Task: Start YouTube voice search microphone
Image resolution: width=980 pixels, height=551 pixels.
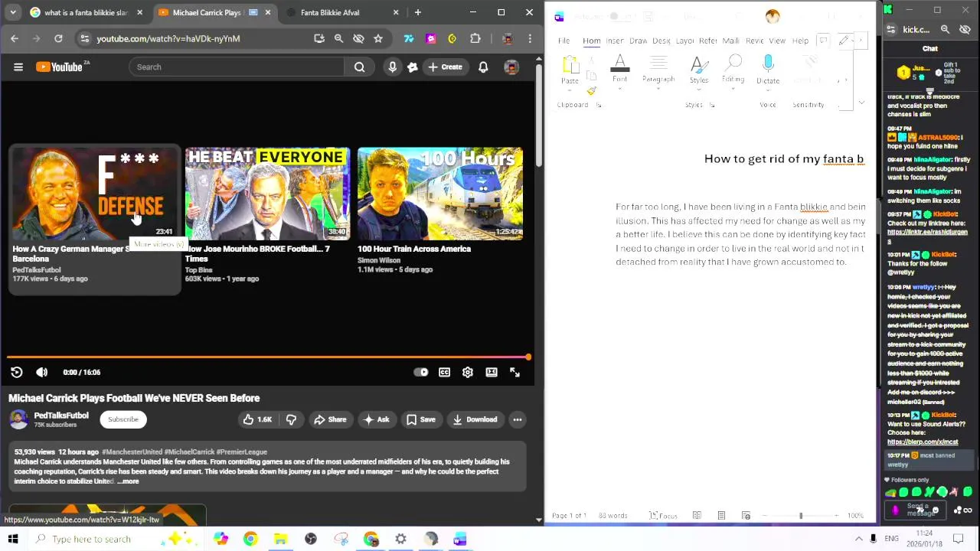Action: point(392,67)
